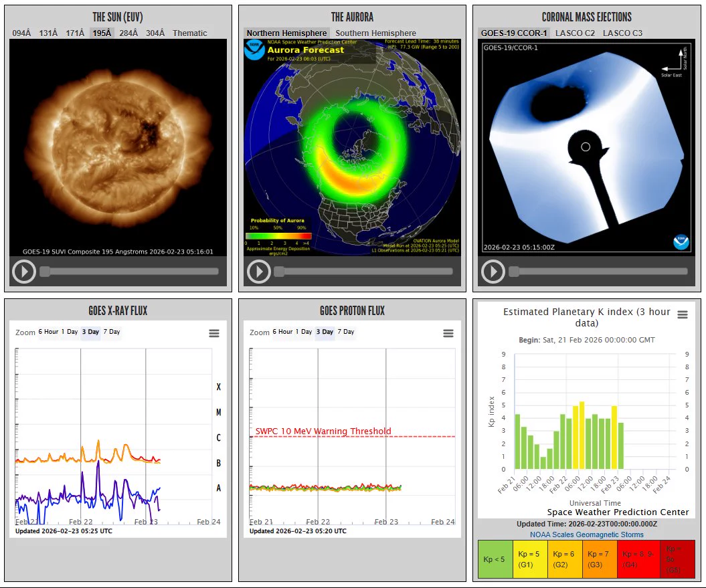Screen dimensions: 706x588
Task: Select the 195Å wavelength tab
Action: coord(102,33)
